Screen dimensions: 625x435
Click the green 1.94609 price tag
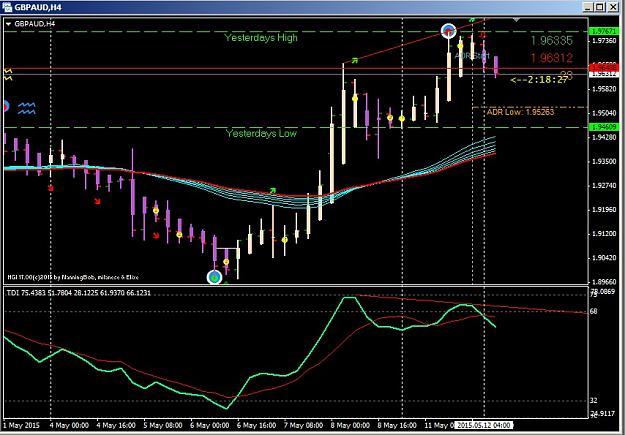604,127
